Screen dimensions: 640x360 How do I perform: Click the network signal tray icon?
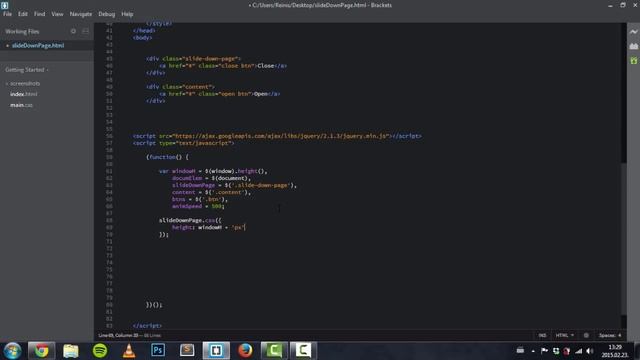click(x=578, y=351)
